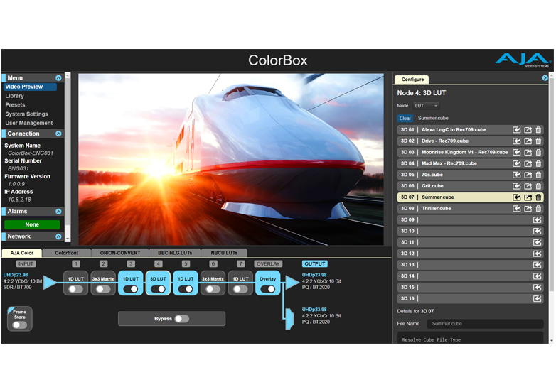Load a file into empty slot 3D 12
556x392 pixels.
[538, 254]
